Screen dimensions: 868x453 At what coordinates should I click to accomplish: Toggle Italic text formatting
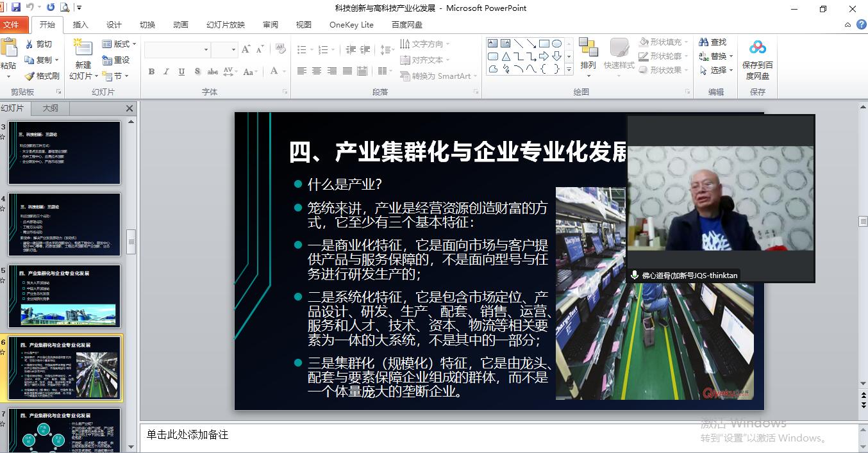pos(167,72)
